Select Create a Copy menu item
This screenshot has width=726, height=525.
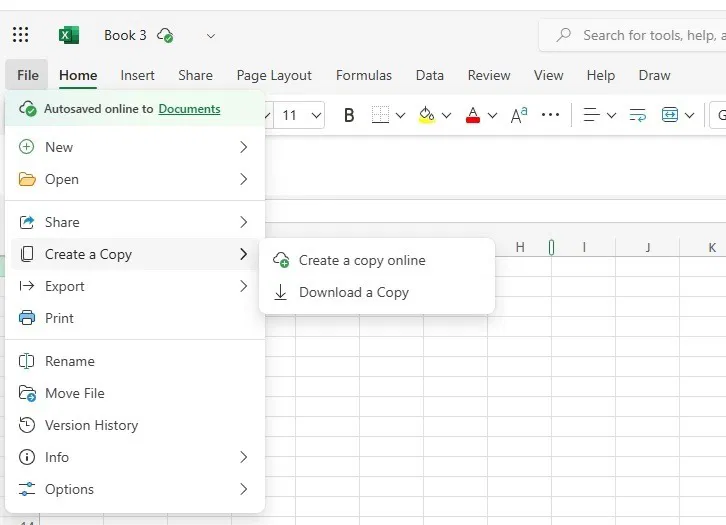[x=134, y=254]
